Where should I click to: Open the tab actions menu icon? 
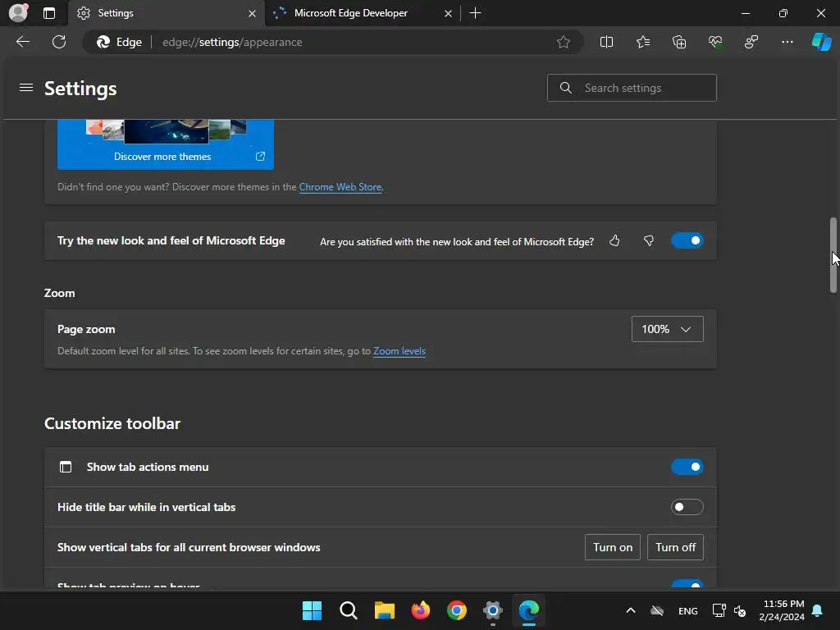click(49, 13)
